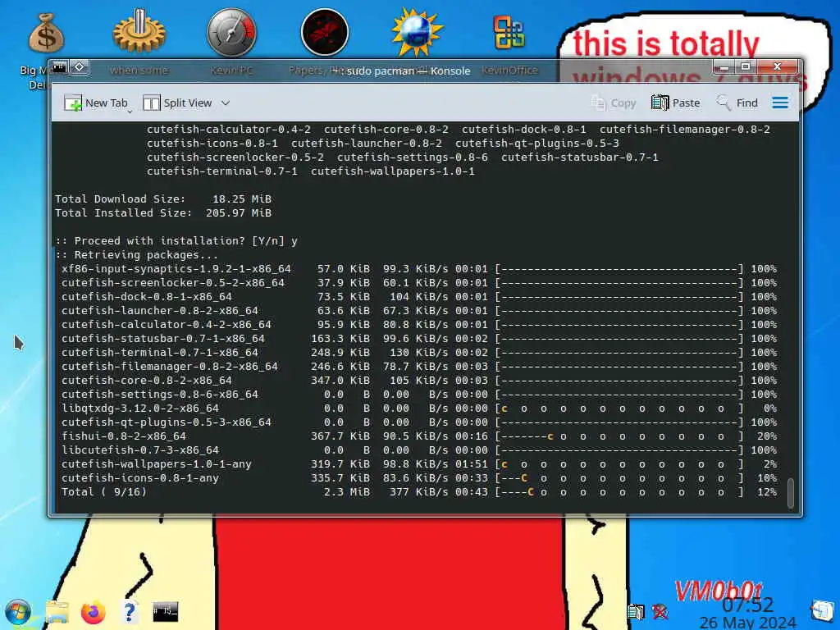Maximize the Konsole window

tap(745, 67)
